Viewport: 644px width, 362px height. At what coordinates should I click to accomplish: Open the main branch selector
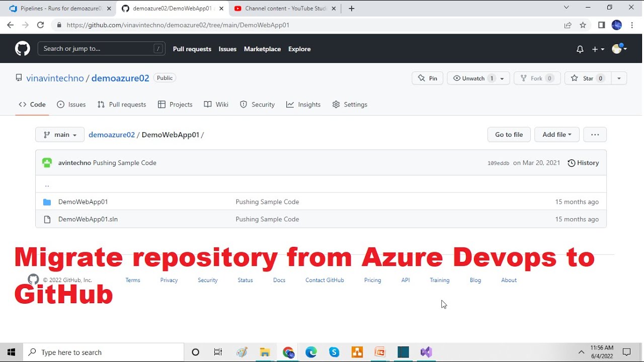pyautogui.click(x=60, y=135)
